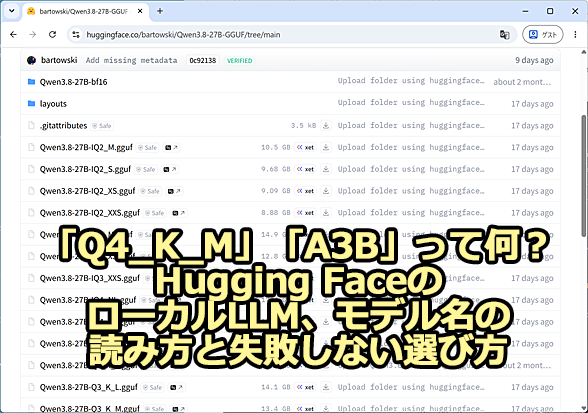Open site information icon in address bar
This screenshot has width=588, height=413.
pos(76,35)
